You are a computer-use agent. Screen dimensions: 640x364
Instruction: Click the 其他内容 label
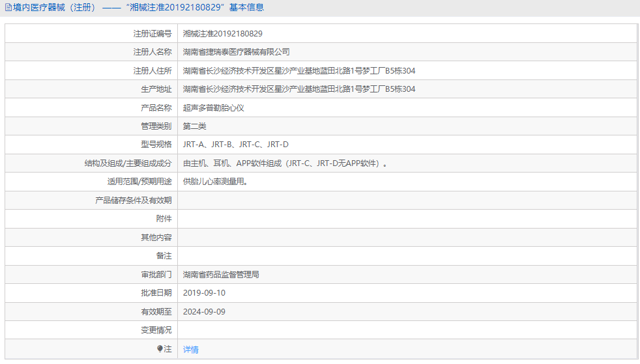click(x=156, y=237)
